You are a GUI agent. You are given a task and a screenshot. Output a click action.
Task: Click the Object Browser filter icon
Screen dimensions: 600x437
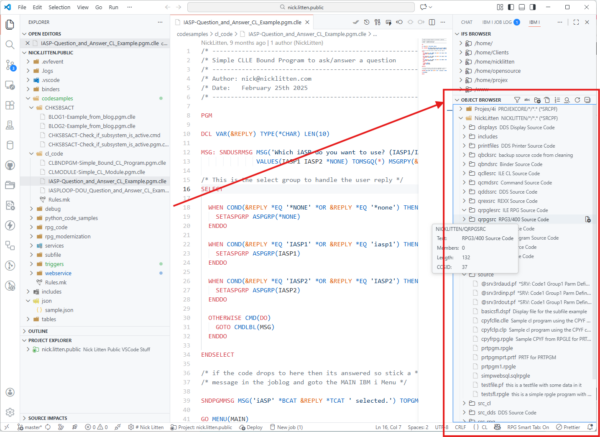(517, 100)
